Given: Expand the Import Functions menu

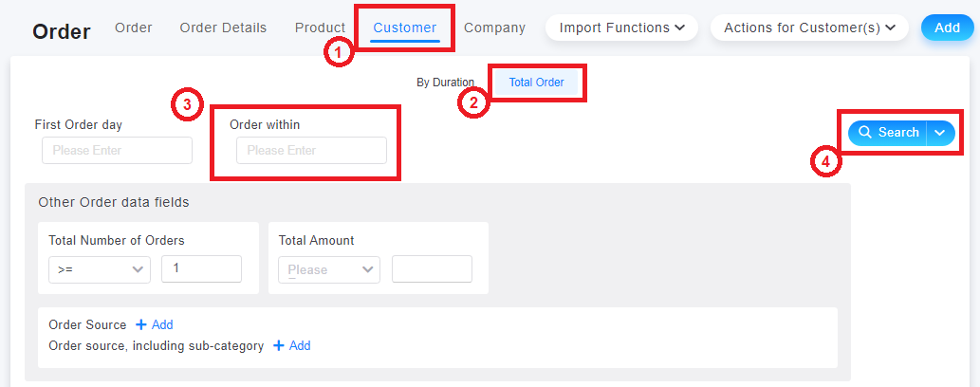Looking at the screenshot, I should tap(621, 28).
